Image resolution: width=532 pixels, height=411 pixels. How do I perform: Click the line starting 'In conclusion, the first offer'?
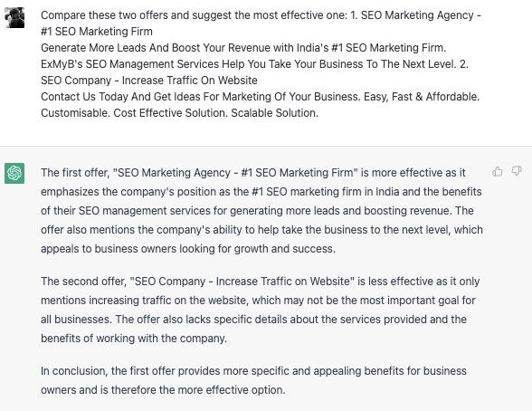pyautogui.click(x=253, y=371)
